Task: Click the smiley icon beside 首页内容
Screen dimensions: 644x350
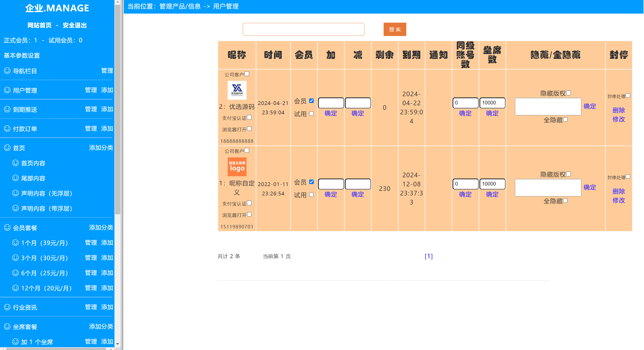Action: [16, 163]
